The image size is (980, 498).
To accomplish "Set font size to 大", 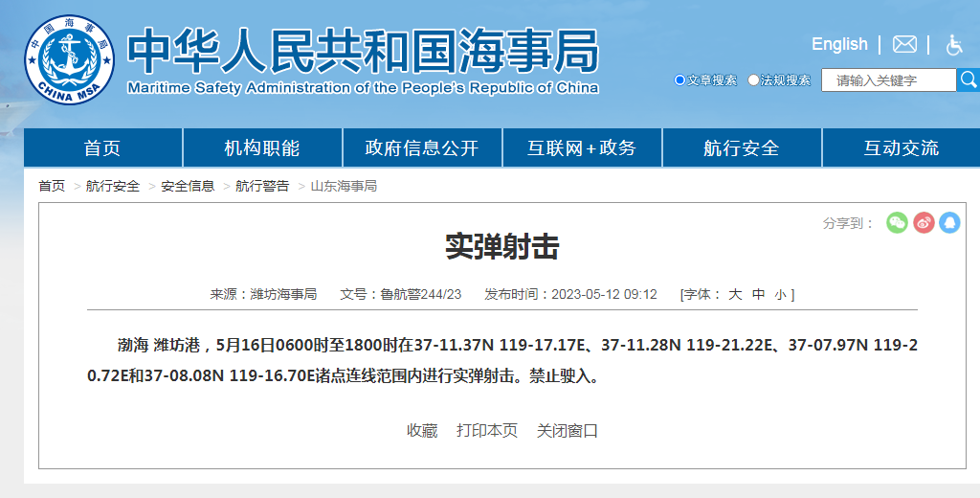I will coord(735,294).
